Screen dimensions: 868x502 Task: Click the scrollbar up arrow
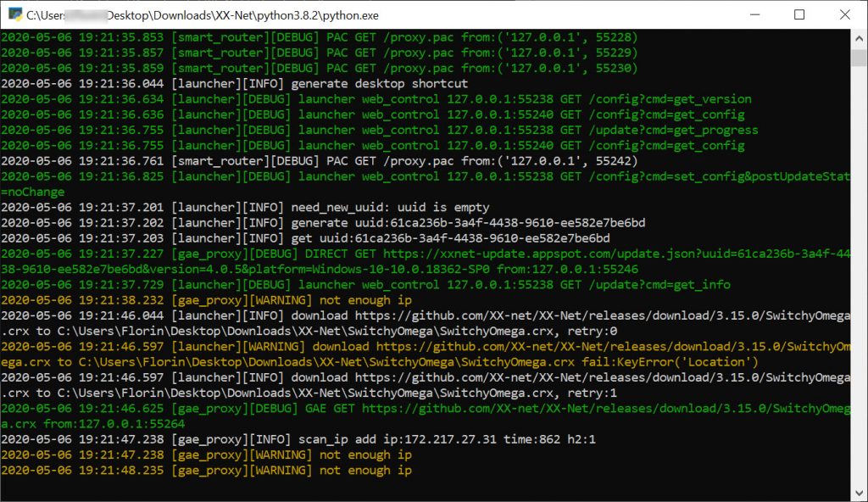(x=859, y=38)
